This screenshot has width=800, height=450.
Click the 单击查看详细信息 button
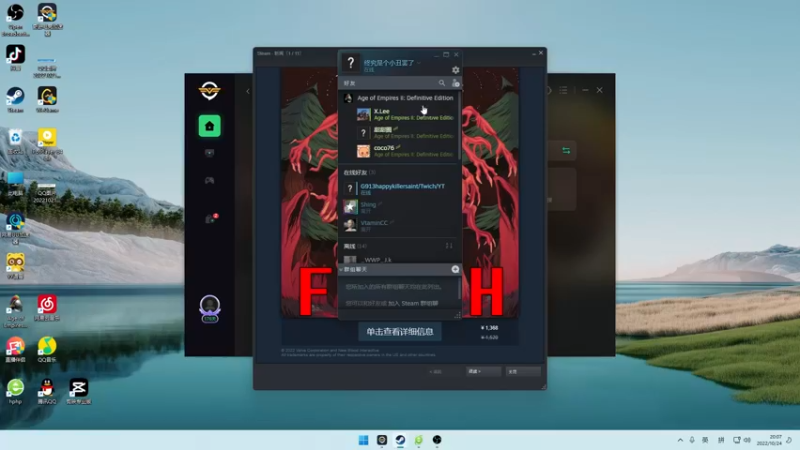click(400, 332)
